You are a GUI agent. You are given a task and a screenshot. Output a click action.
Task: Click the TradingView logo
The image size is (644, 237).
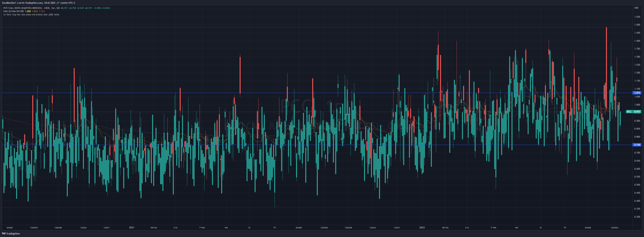(11, 234)
